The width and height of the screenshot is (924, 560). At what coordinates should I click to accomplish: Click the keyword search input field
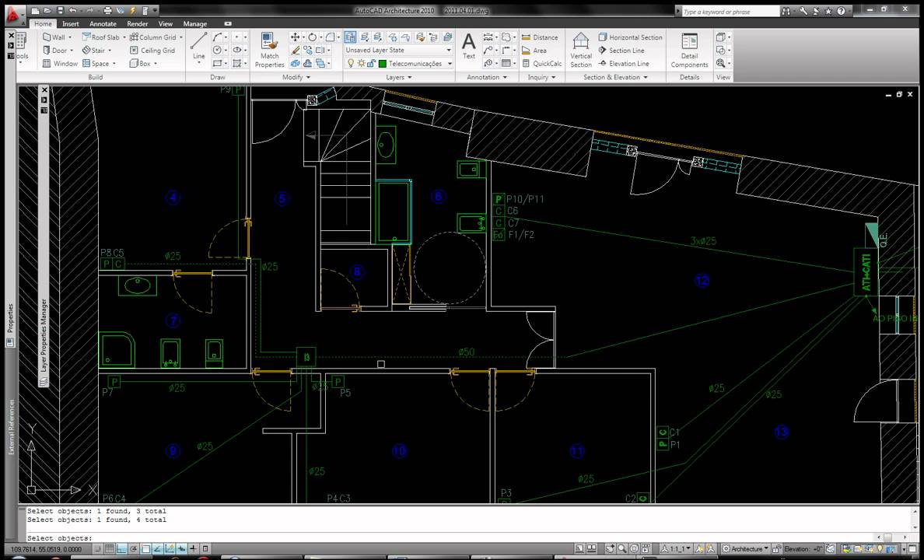point(730,11)
